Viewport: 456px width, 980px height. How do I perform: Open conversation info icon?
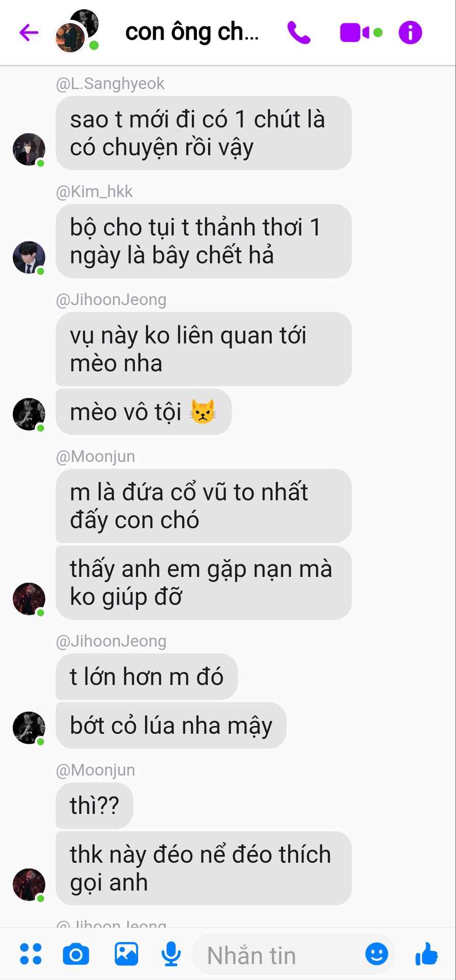410,33
